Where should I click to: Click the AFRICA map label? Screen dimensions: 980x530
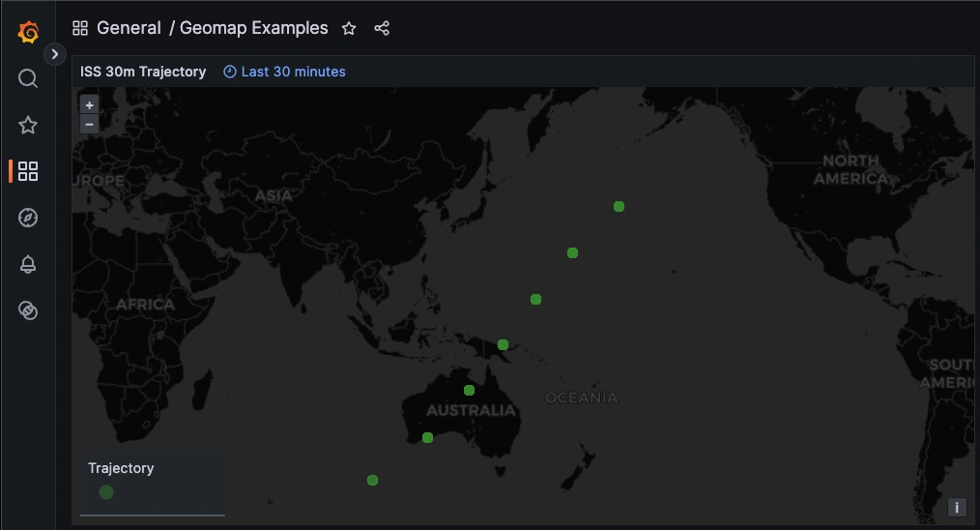tap(146, 305)
